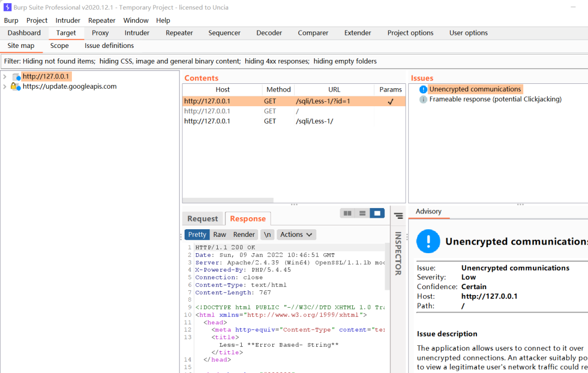This screenshot has width=588, height=373.
Task: Sort contents by Host column header
Action: pyautogui.click(x=222, y=90)
